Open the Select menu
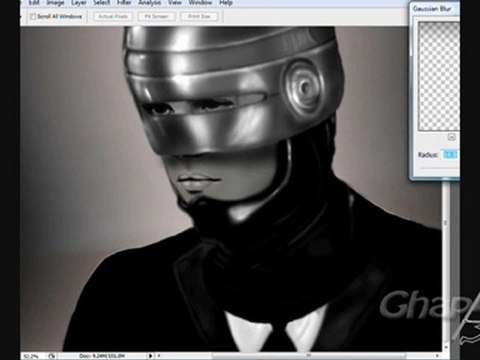Image resolution: width=480 pixels, height=360 pixels. tap(102, 3)
